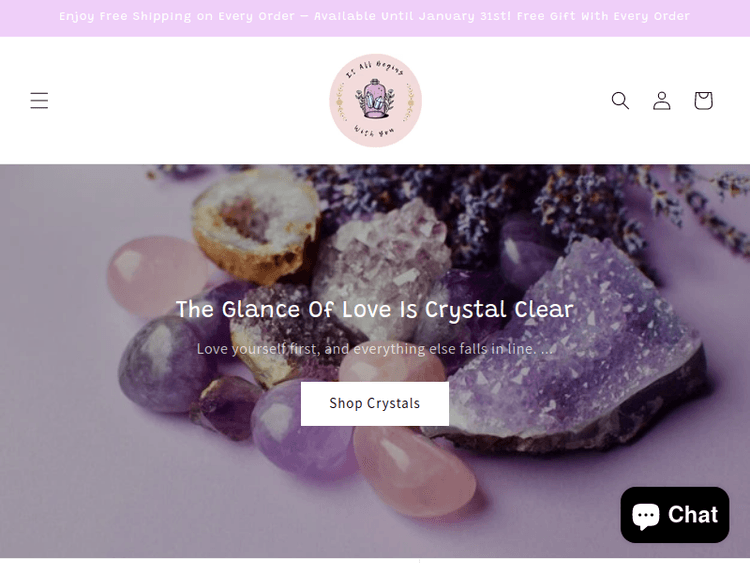
Task: Open the hamburger navigation menu
Action: pyautogui.click(x=39, y=100)
